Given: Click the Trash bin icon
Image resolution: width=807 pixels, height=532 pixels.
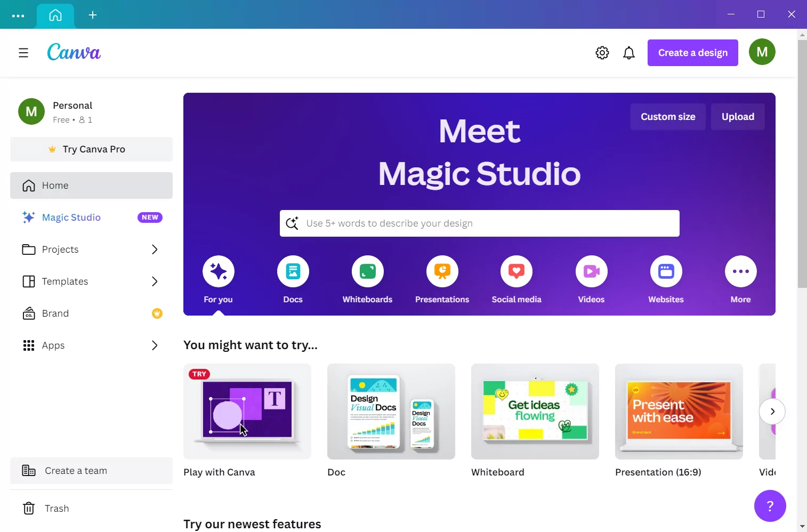Looking at the screenshot, I should tap(29, 509).
